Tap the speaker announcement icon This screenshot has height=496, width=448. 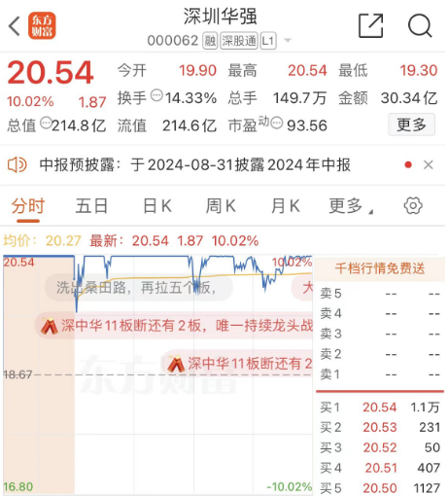[17, 164]
